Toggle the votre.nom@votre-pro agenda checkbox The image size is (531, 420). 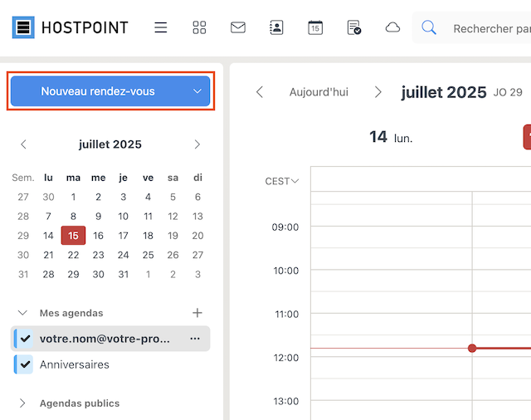(x=25, y=339)
